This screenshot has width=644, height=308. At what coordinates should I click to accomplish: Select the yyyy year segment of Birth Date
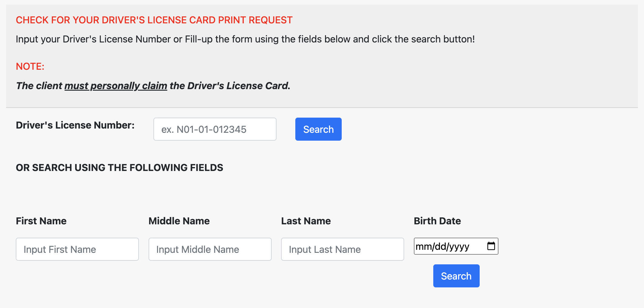pos(459,246)
